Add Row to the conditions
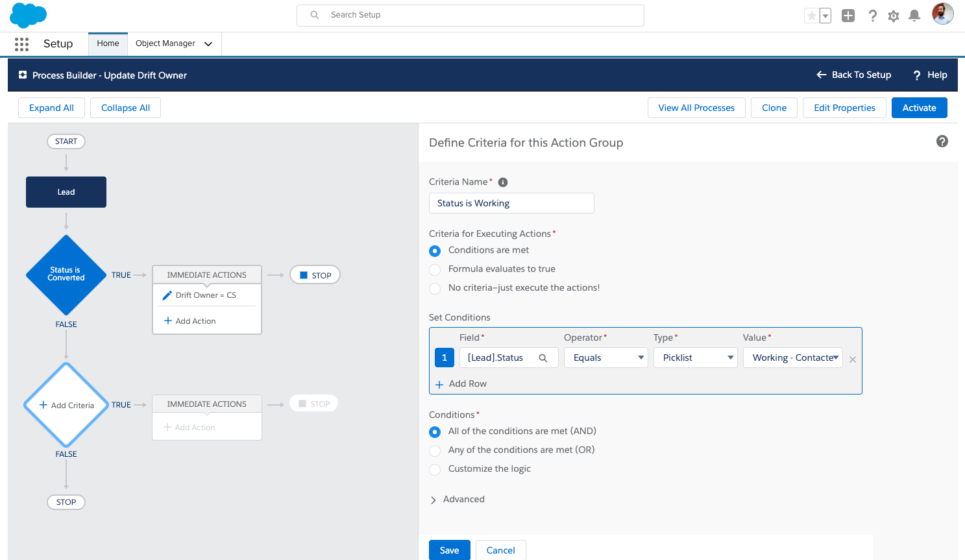Image resolution: width=965 pixels, height=560 pixels. [x=461, y=384]
